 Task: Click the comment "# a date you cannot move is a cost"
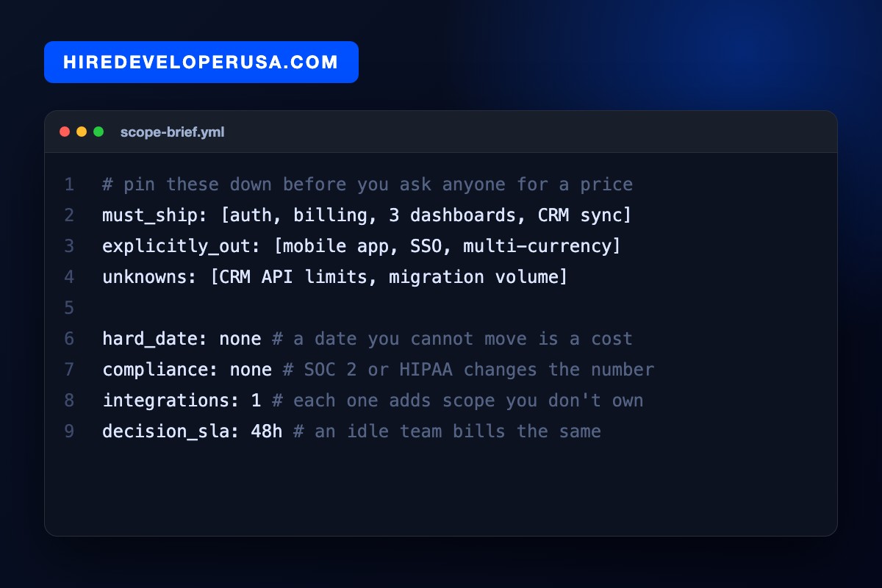tap(453, 339)
